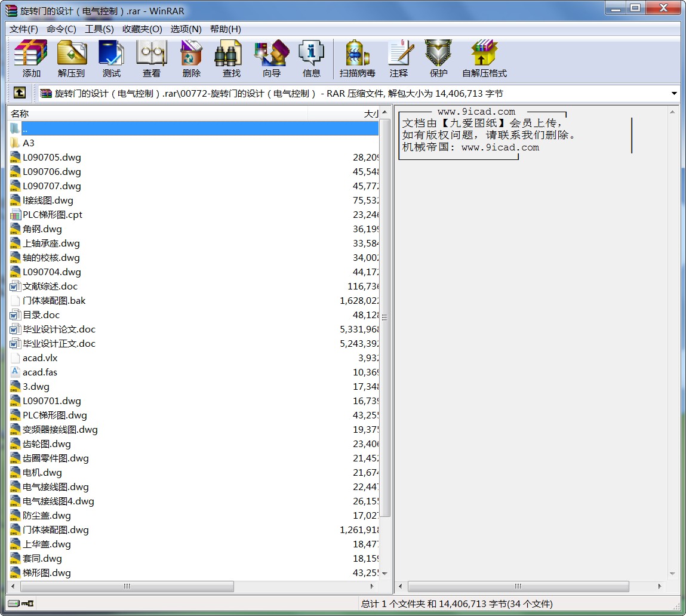
Task: Open the 文件(F) menu
Action: [x=24, y=29]
